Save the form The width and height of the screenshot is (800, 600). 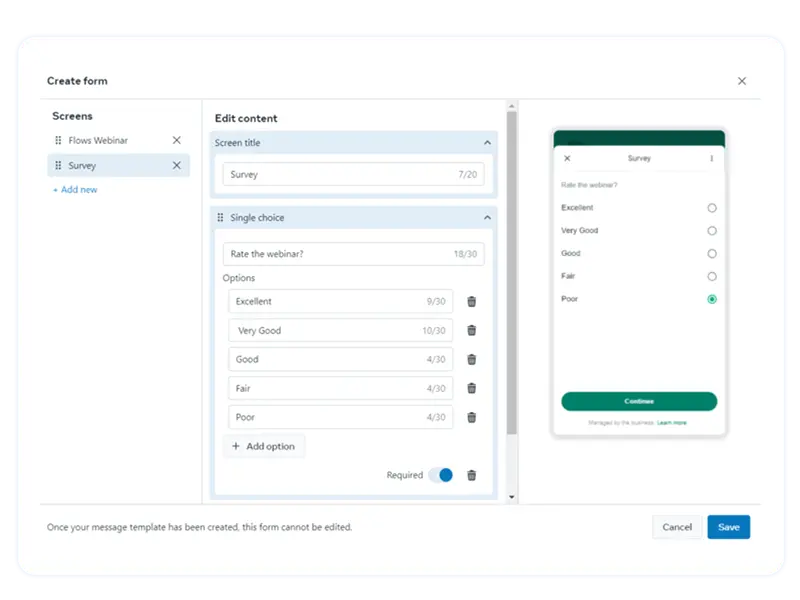tap(728, 527)
